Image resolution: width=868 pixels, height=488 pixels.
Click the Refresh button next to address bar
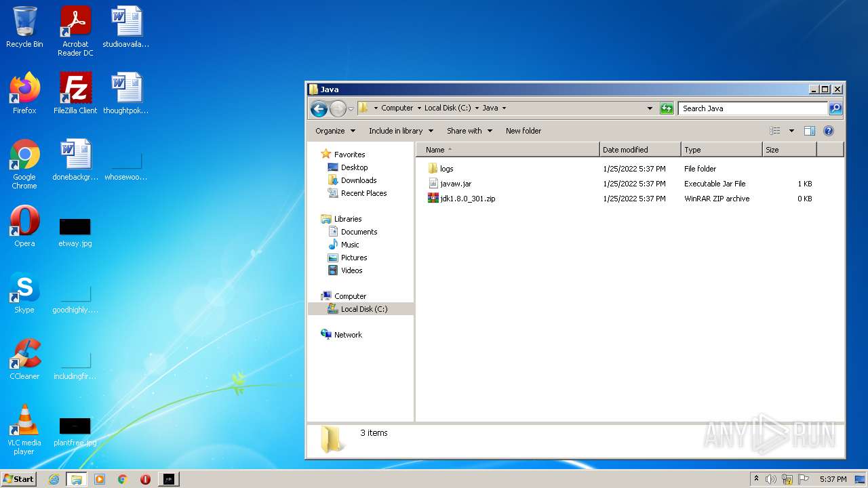[667, 108]
